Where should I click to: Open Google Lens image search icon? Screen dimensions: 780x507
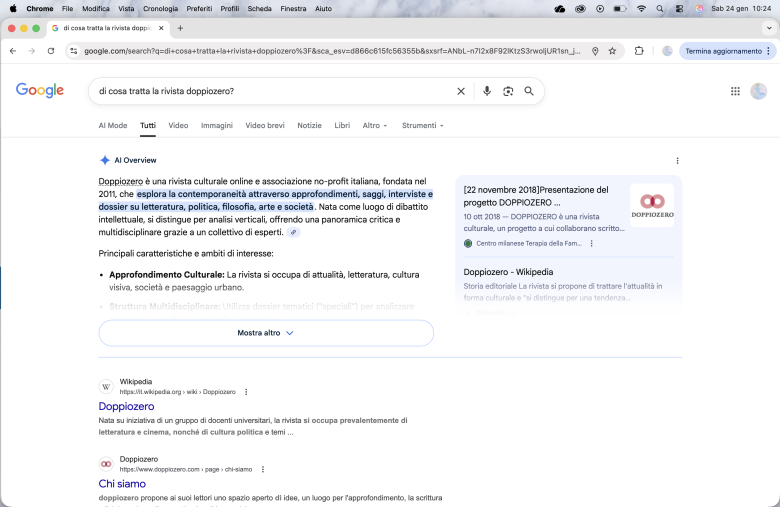508,91
